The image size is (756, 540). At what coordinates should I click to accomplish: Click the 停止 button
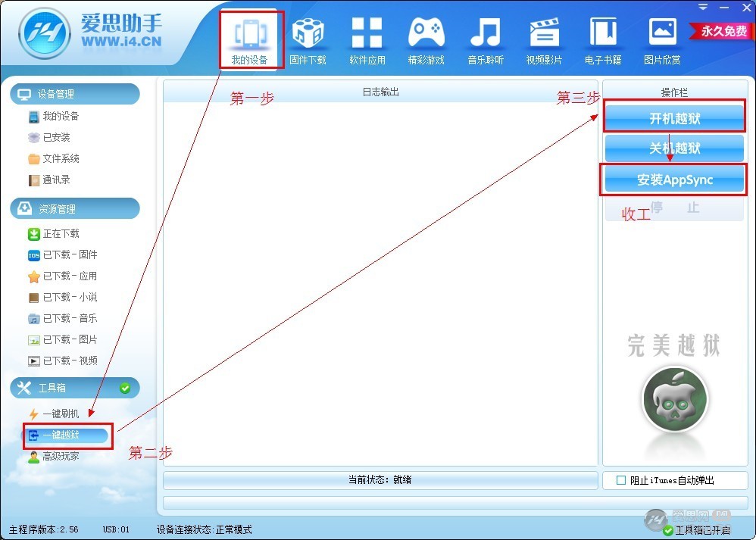[674, 208]
